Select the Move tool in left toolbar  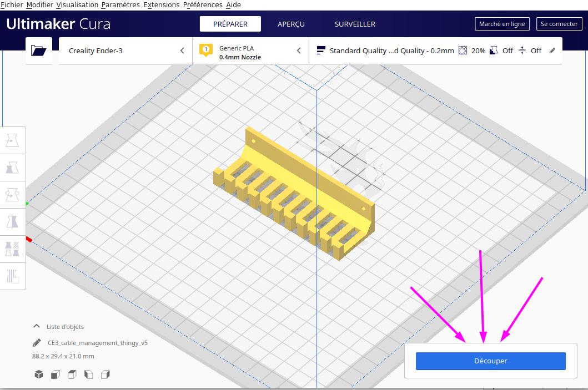(12, 140)
